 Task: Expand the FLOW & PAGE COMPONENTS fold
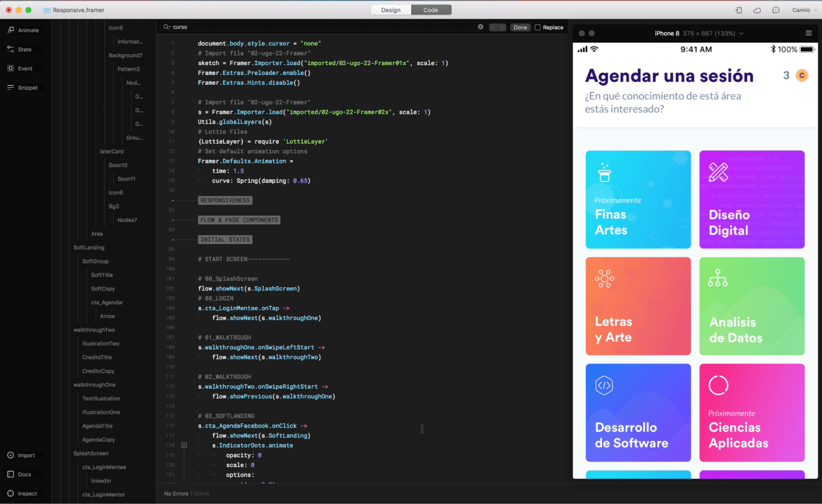coord(239,220)
